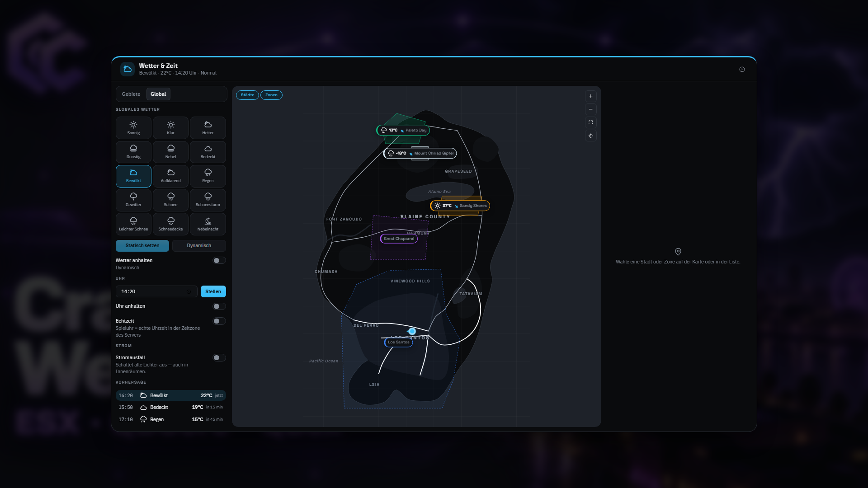Select Leichter Schnee weather
The image size is (868, 488).
click(x=133, y=224)
